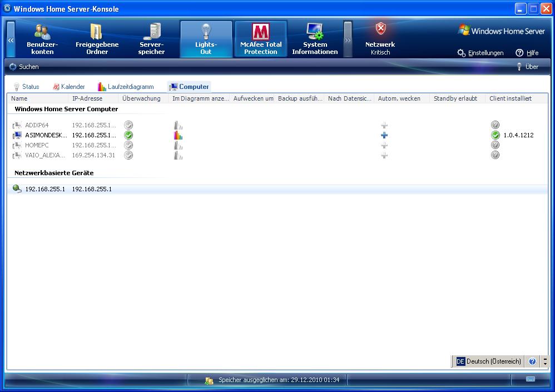The width and height of the screenshot is (555, 392).
Task: Switch to Status tab
Action: point(26,87)
